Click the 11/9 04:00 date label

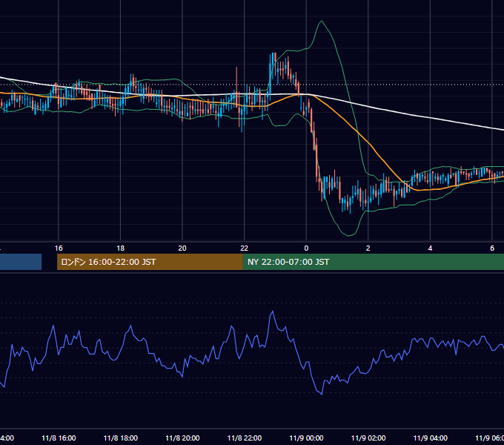click(431, 438)
